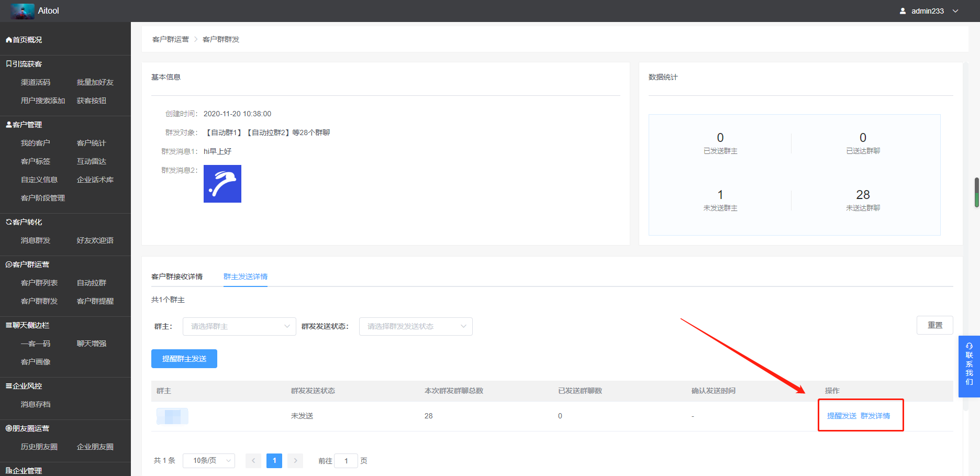
Task: Go to 首页概况 home overview
Action: coord(24,40)
